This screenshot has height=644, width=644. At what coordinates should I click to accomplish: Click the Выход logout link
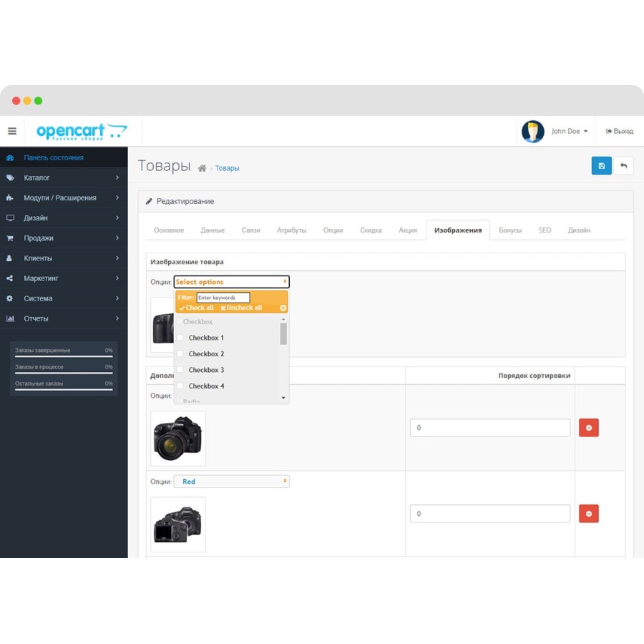pyautogui.click(x=620, y=132)
